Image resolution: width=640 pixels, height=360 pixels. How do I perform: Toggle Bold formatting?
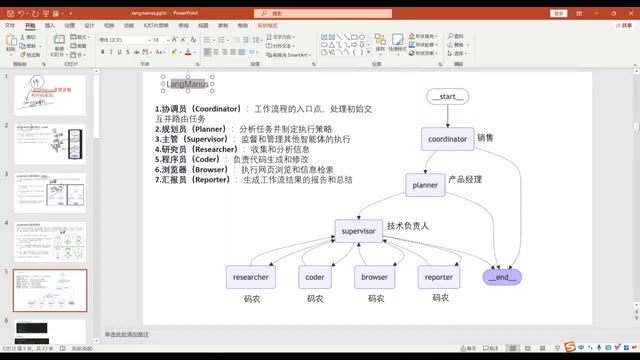coord(102,52)
